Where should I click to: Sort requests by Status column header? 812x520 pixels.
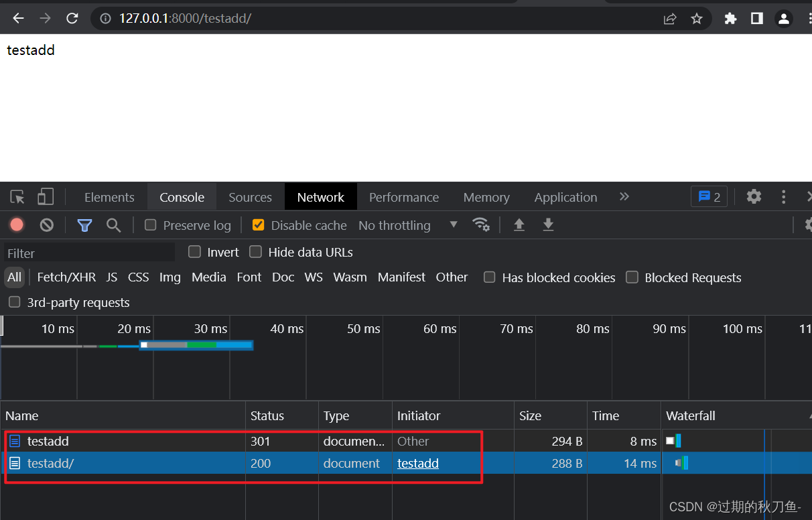coord(282,415)
